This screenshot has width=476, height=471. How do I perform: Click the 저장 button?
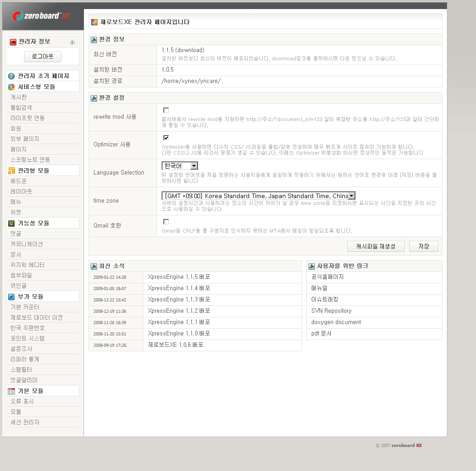(424, 246)
